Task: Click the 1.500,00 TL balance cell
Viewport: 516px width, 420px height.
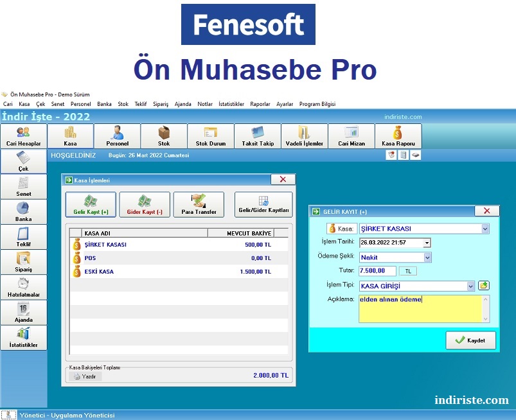Action: 255,272
